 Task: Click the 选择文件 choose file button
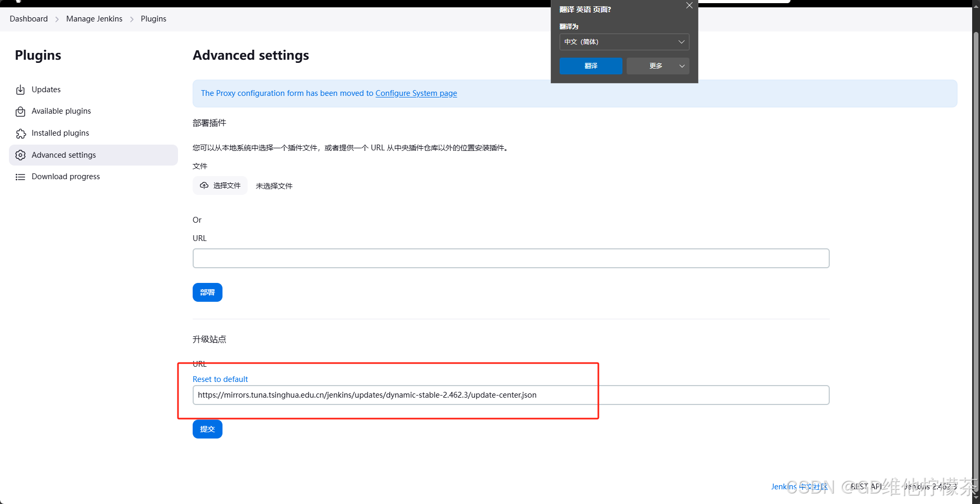pyautogui.click(x=220, y=185)
